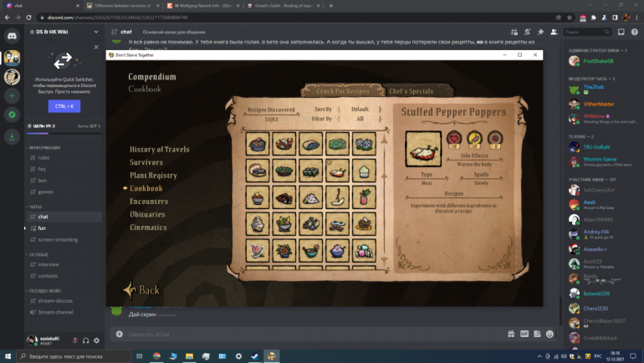Collapse the ИНФОРМАЦИЯ channel category
The width and height of the screenshot is (644, 363).
coord(44,147)
